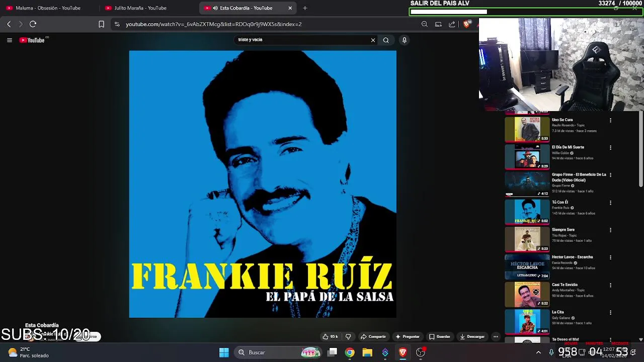Click the Frankie Ruíz album cover video
Image resolution: width=644 pixels, height=362 pixels.
[263, 184]
